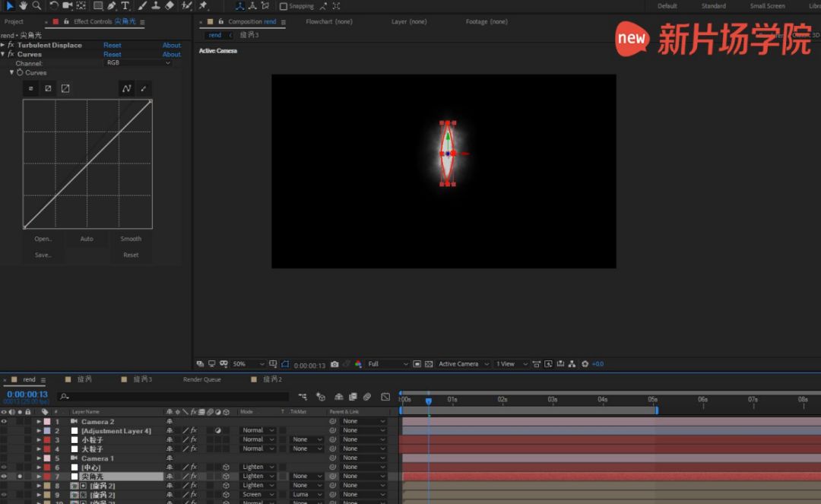Switch to the Render Queue tab
Image resolution: width=821 pixels, height=504 pixels.
coord(201,379)
